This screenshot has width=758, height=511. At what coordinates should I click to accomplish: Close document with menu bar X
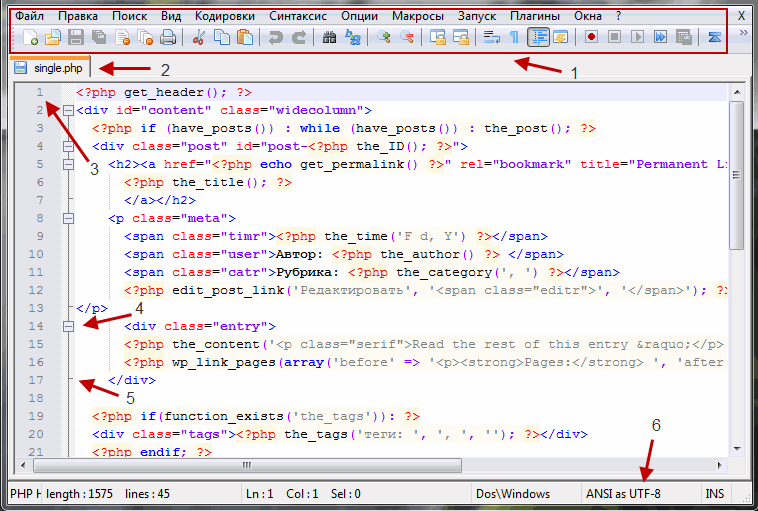[x=741, y=16]
